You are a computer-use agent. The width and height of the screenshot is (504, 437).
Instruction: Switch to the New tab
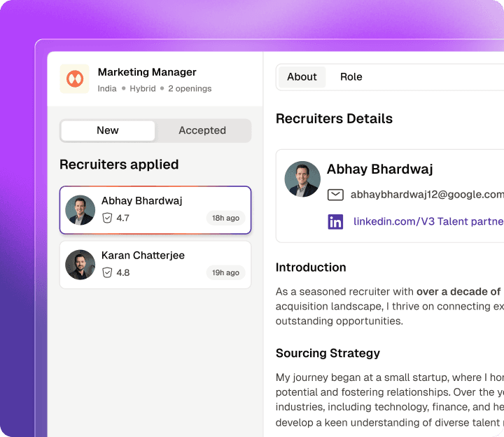tap(108, 130)
